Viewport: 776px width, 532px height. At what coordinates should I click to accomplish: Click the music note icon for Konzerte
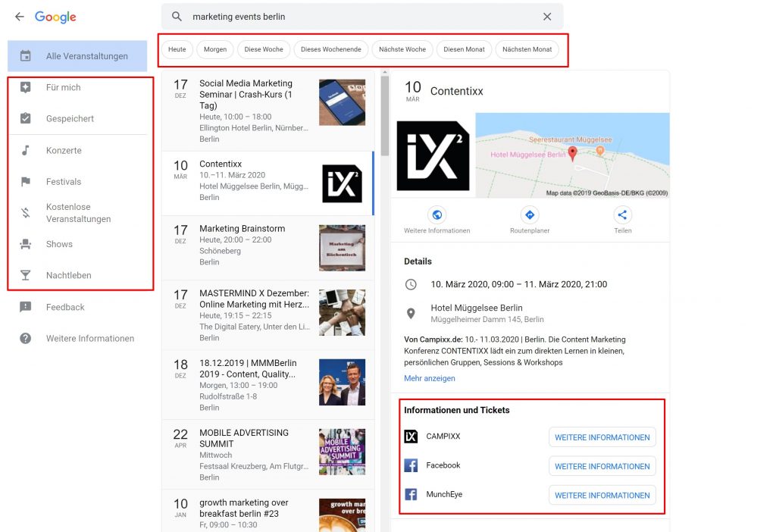coord(25,150)
